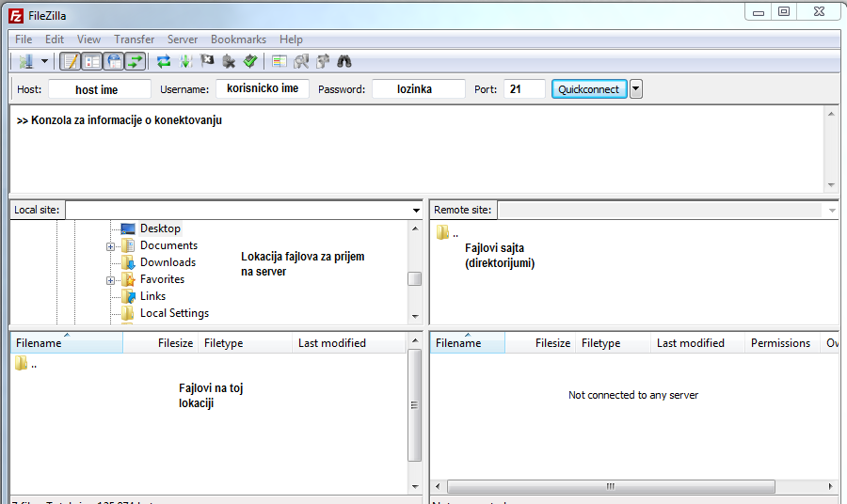Image resolution: width=847 pixels, height=504 pixels.
Task: Toggle synchronized browsing icon
Action: click(x=323, y=61)
